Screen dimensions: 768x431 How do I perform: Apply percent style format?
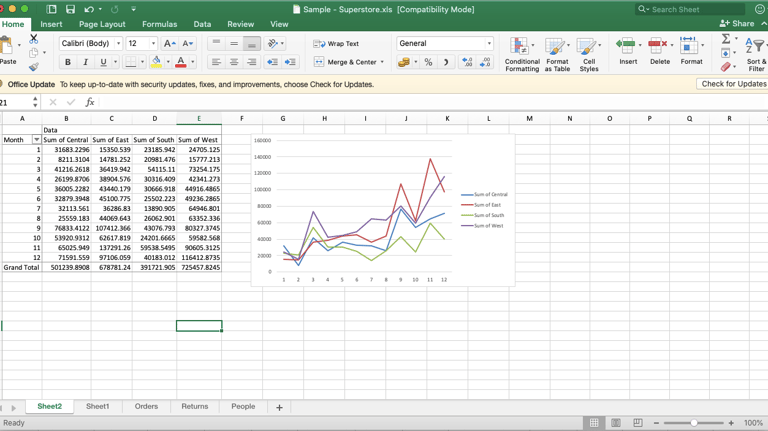click(x=428, y=62)
